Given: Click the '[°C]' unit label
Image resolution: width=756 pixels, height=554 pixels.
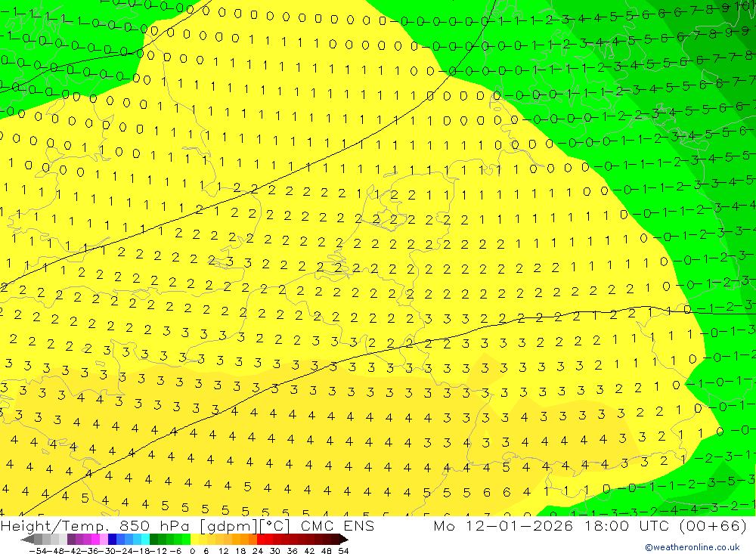Looking at the screenshot, I should coord(275,526).
